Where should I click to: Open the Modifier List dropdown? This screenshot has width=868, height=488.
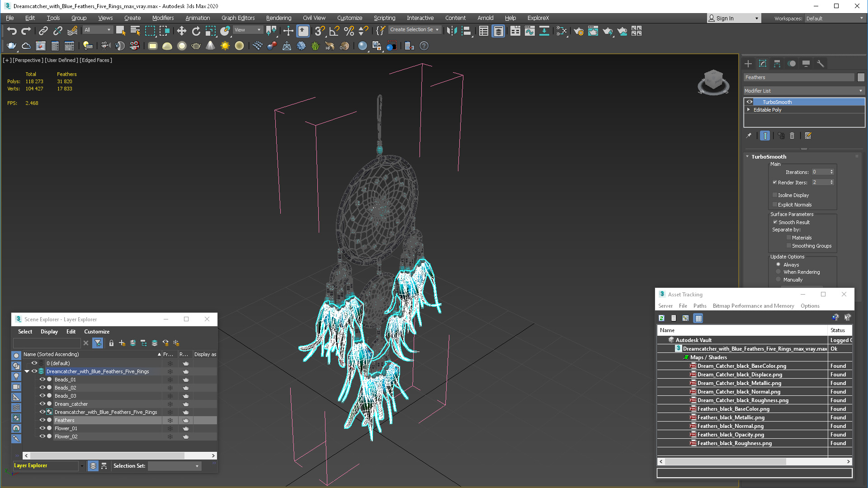(x=804, y=91)
